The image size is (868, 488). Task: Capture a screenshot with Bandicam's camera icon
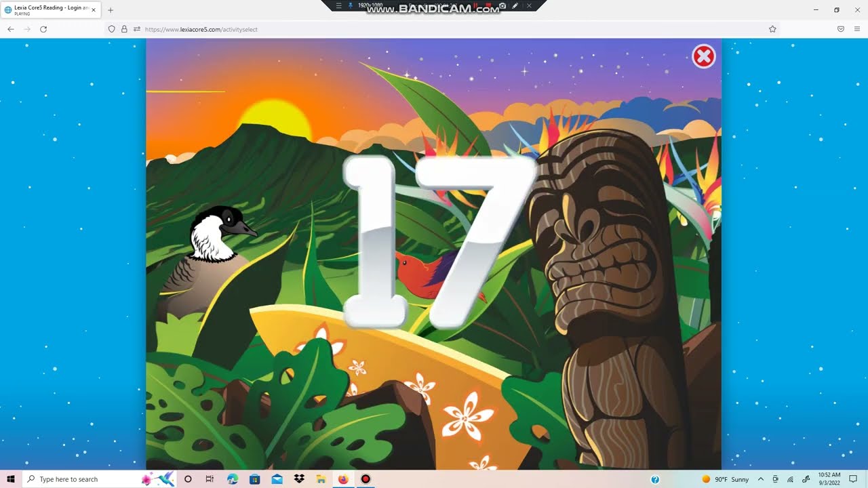click(502, 5)
